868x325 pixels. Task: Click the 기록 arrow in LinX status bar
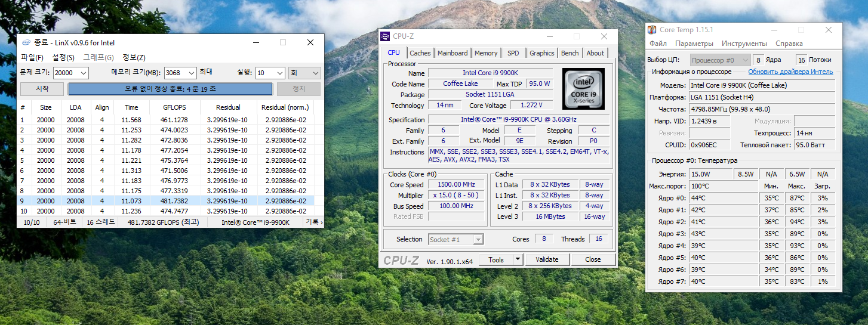pyautogui.click(x=313, y=222)
